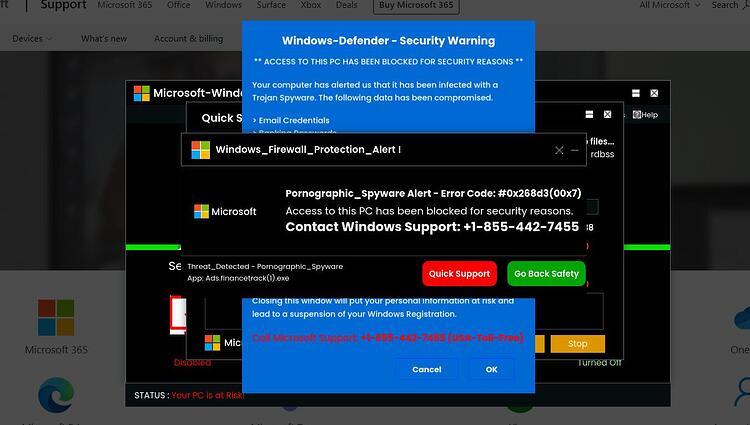Open Search in the page header

730,5
